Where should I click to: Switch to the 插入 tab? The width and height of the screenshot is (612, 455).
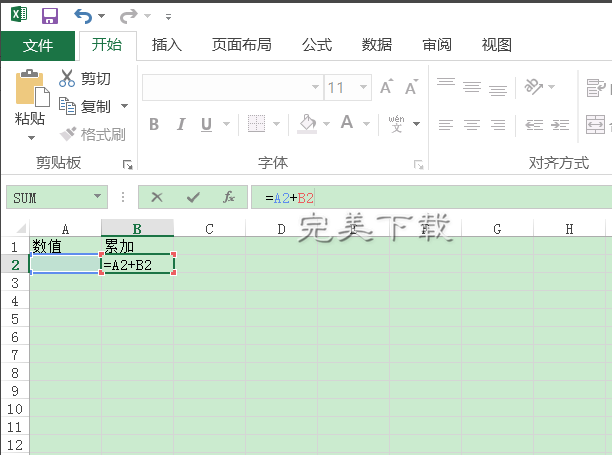tap(167, 45)
